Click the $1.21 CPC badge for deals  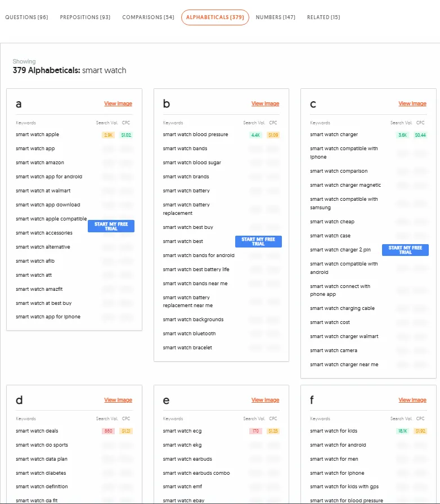click(x=126, y=431)
